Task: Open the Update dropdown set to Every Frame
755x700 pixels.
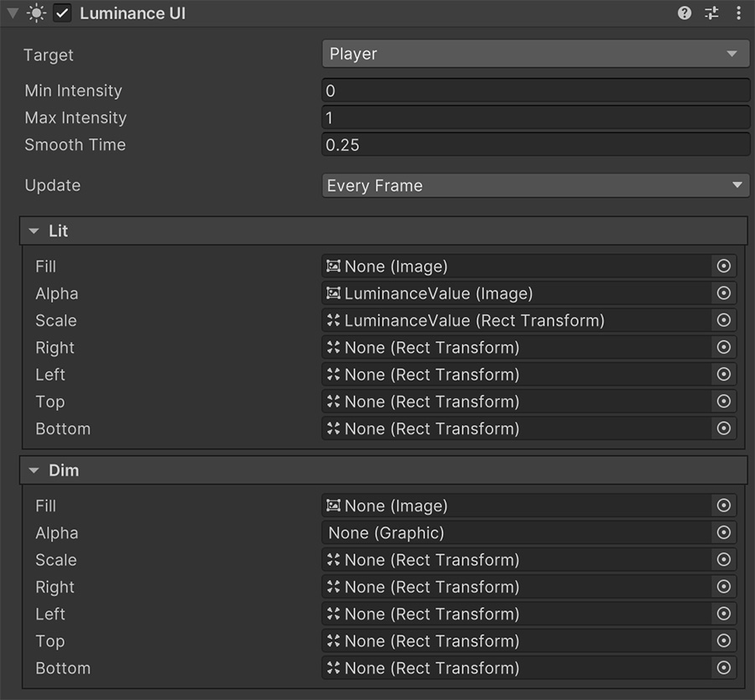Action: (x=535, y=184)
